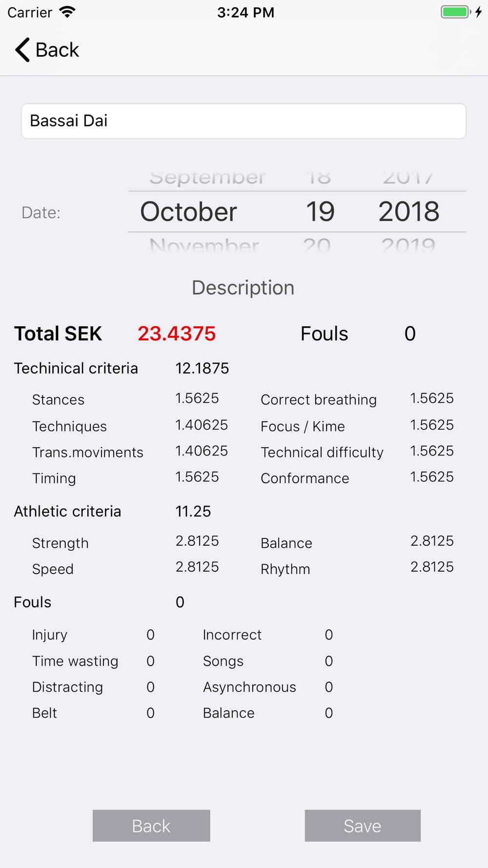
Task: Click the Bassai Dai name field
Action: (x=244, y=121)
